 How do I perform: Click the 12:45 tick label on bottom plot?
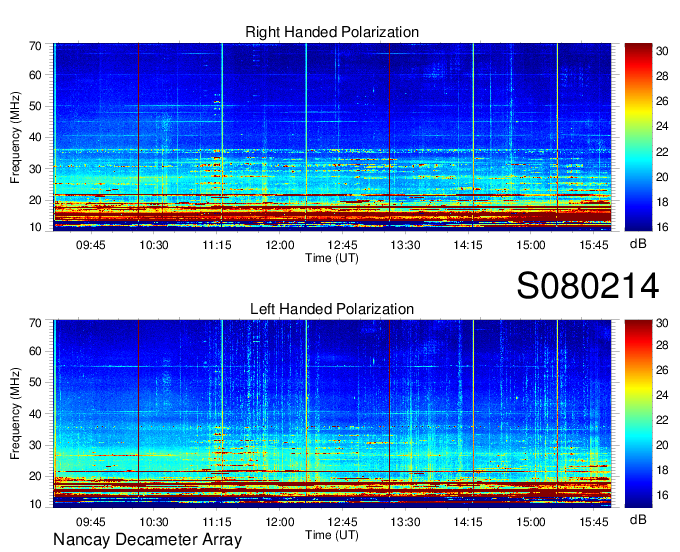pyautogui.click(x=342, y=522)
